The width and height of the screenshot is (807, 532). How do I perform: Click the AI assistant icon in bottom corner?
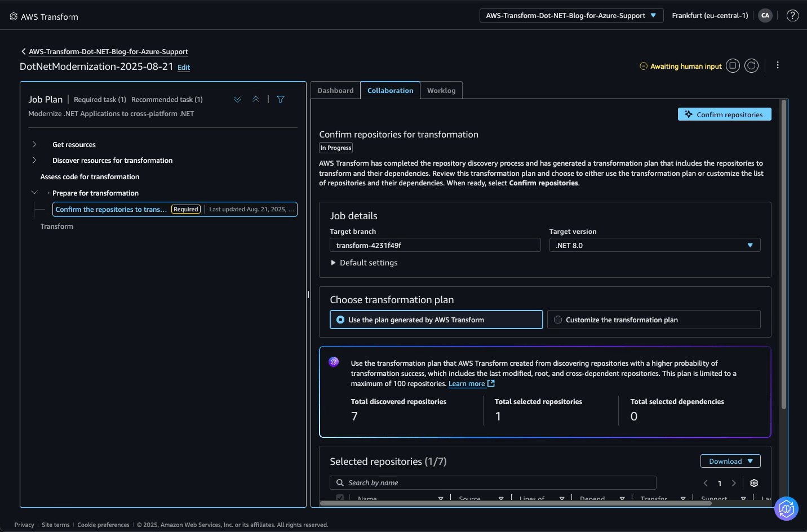(786, 508)
